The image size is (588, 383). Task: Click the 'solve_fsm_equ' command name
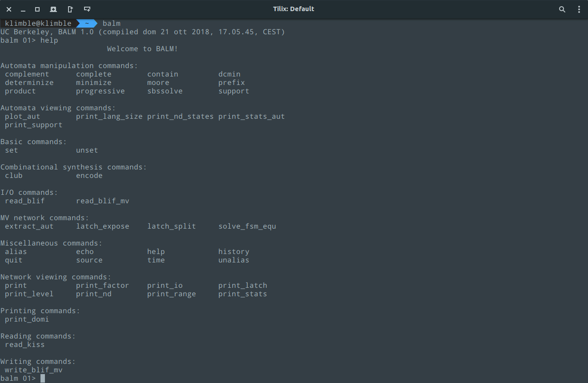click(247, 226)
